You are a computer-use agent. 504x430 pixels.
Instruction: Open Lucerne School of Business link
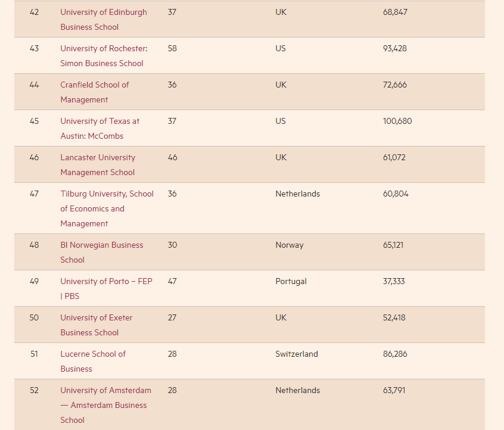[93, 362]
